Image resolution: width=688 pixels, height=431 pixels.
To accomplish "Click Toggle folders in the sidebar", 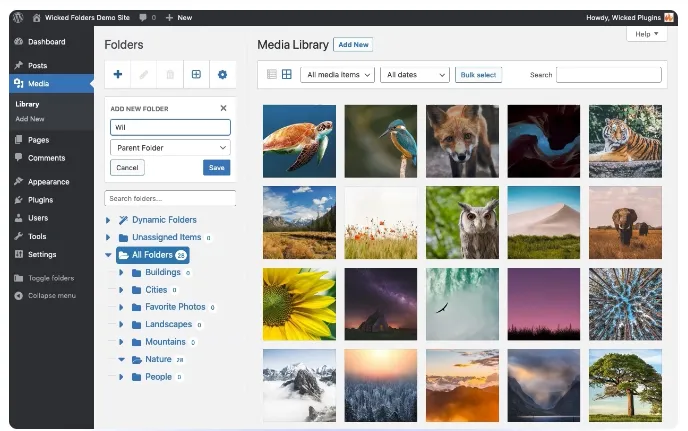I will click(51, 278).
